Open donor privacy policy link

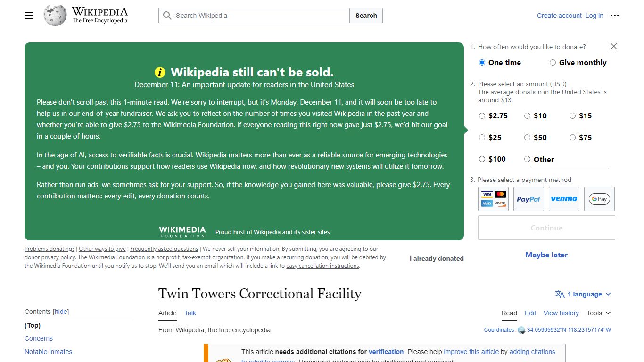[x=50, y=257]
